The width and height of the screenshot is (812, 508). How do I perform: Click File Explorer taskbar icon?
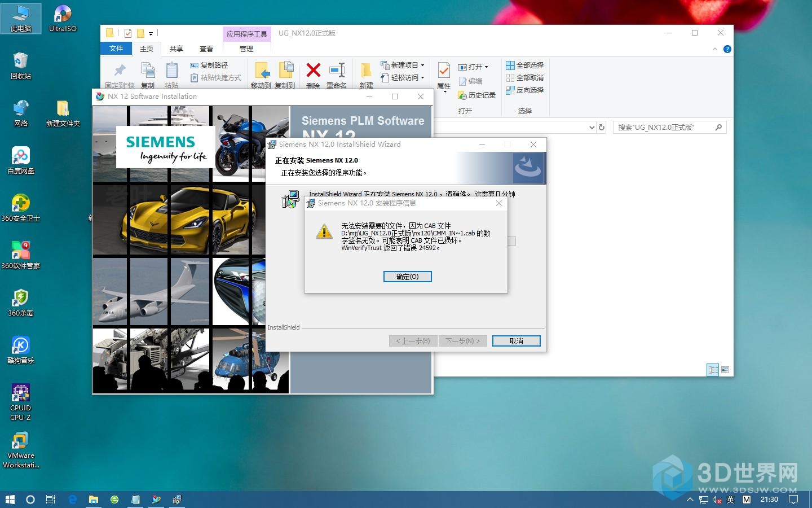click(x=94, y=500)
